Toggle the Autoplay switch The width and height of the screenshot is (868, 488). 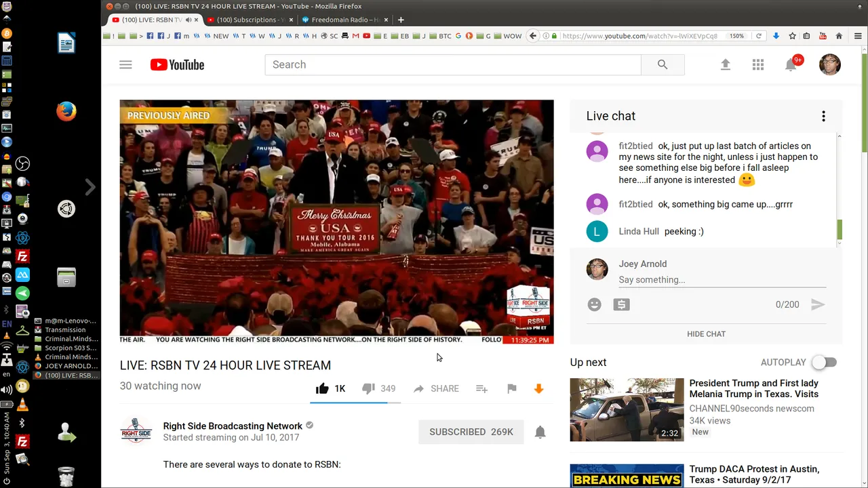tap(825, 363)
